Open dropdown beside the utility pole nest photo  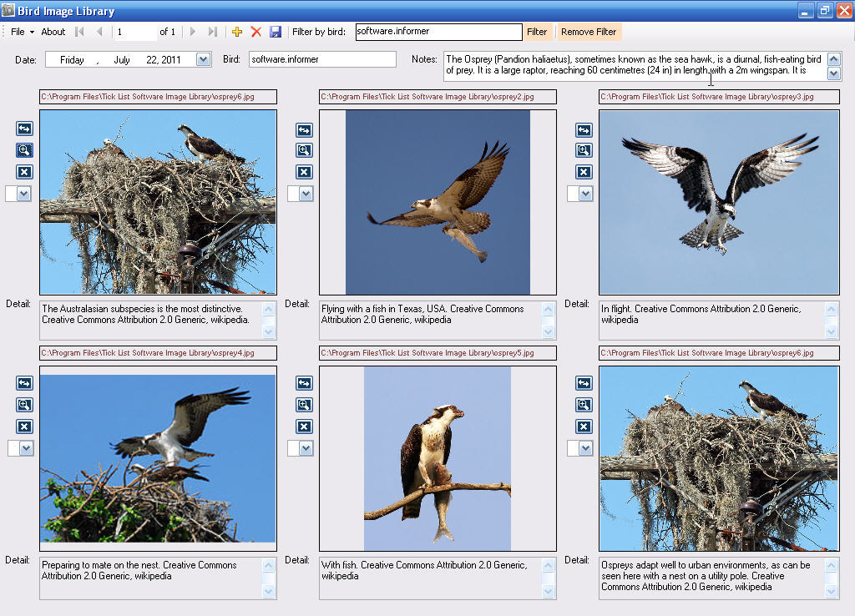(x=586, y=448)
